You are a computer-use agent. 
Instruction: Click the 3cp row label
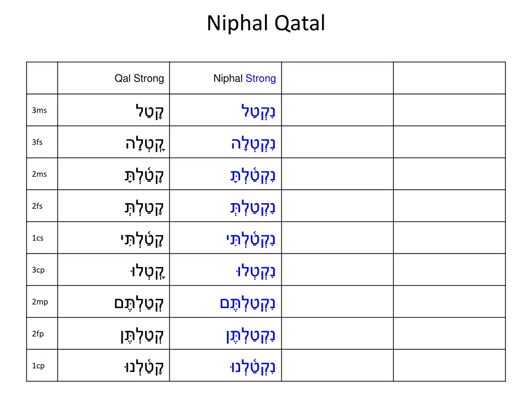38,270
